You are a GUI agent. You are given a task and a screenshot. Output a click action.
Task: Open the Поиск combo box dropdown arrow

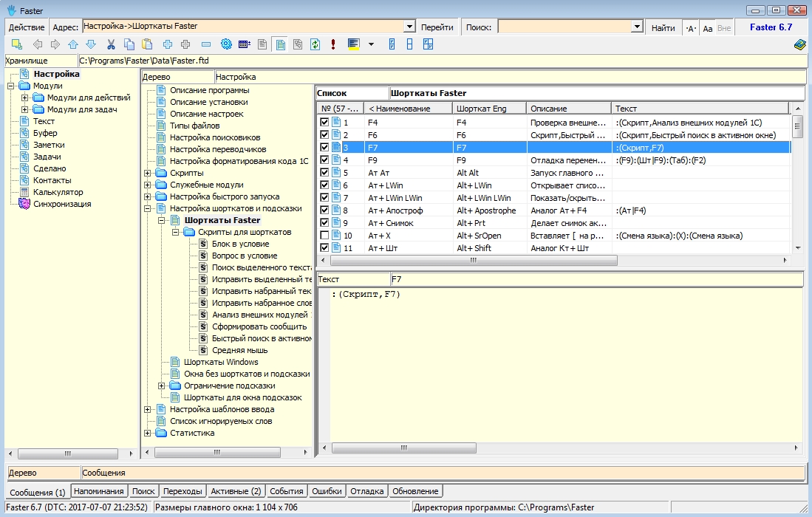click(637, 27)
